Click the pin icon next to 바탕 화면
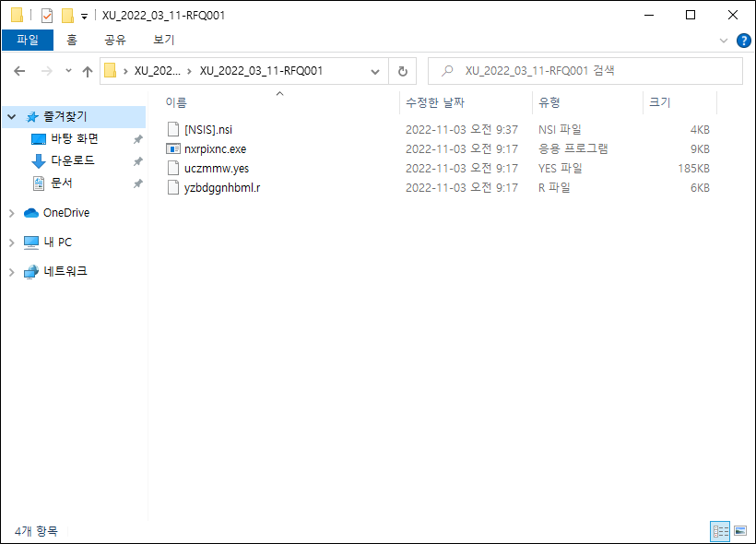This screenshot has height=544, width=756. (x=138, y=139)
